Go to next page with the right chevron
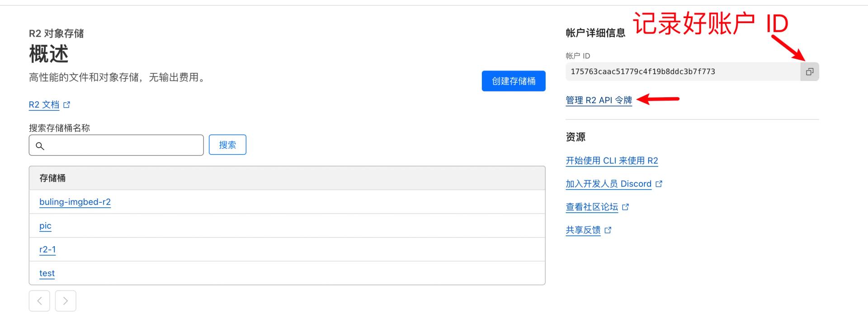This screenshot has width=868, height=314. [66, 301]
